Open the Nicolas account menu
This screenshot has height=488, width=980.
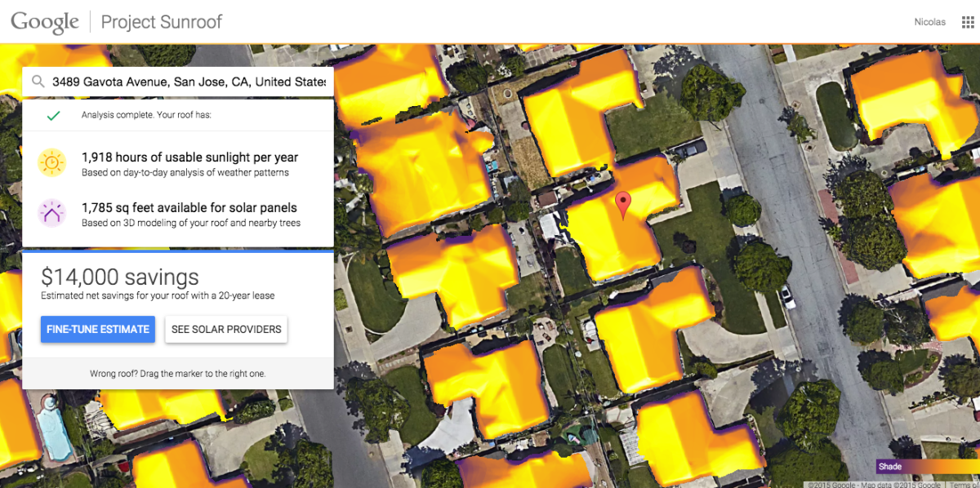(929, 22)
